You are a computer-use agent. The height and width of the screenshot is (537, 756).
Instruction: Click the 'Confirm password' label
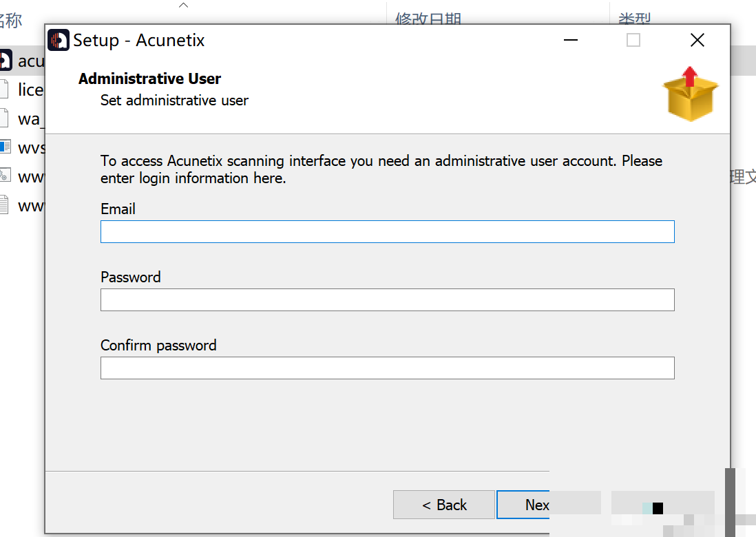158,345
